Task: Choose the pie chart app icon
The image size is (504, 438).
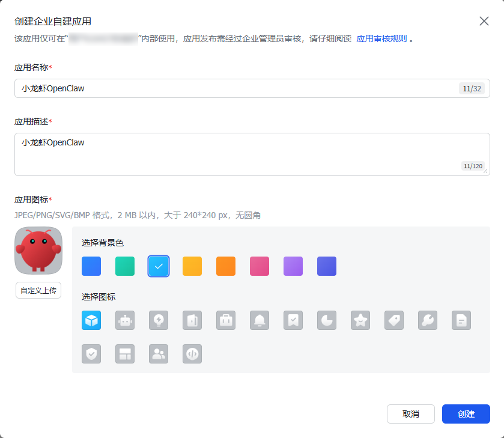Action: click(327, 320)
